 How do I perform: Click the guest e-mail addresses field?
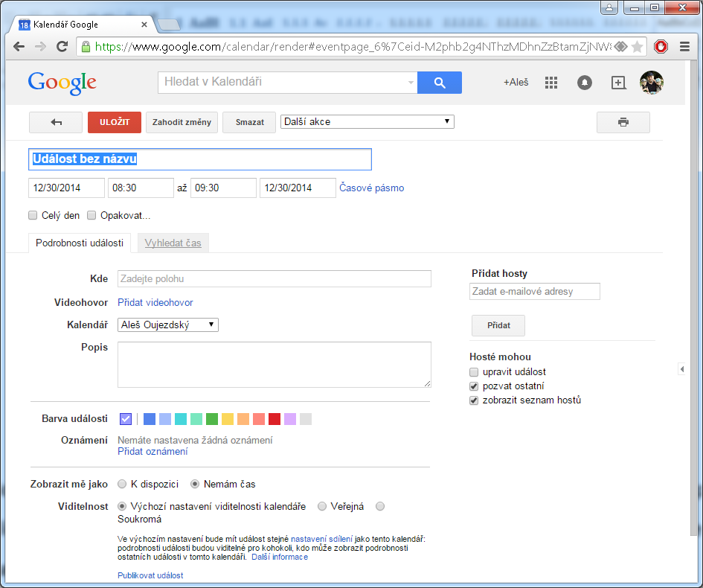coord(534,291)
